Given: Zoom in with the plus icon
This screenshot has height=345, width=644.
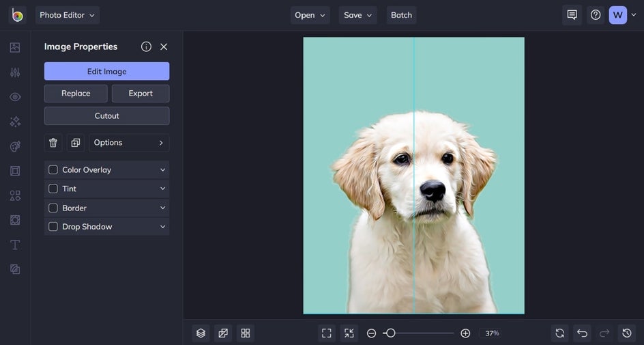Looking at the screenshot, I should coord(465,333).
